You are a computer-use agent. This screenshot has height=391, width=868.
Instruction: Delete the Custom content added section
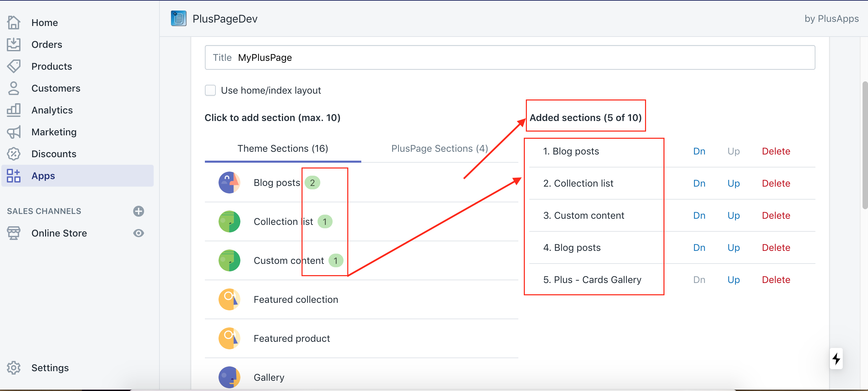776,215
